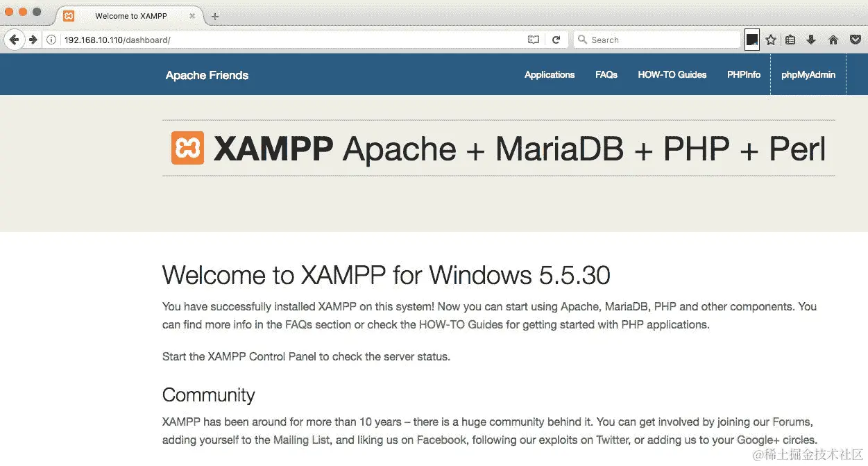
Task: Show bookmarks list icon
Action: tap(790, 40)
